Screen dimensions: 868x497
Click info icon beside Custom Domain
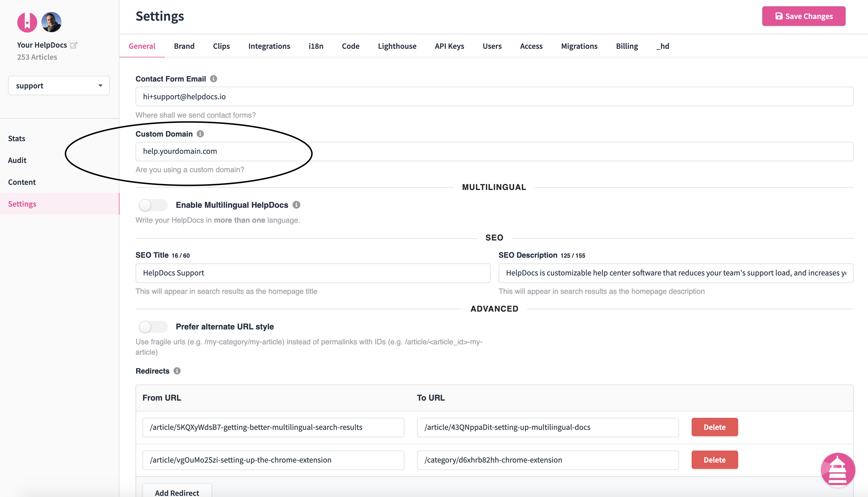point(200,134)
